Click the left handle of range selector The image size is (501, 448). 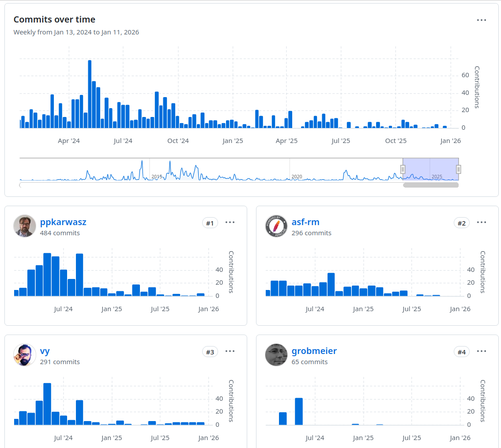(403, 169)
